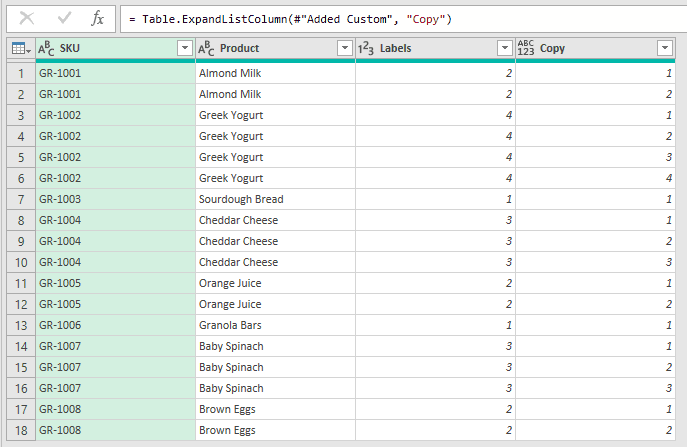
Task: Select the Product column header
Action: point(275,48)
